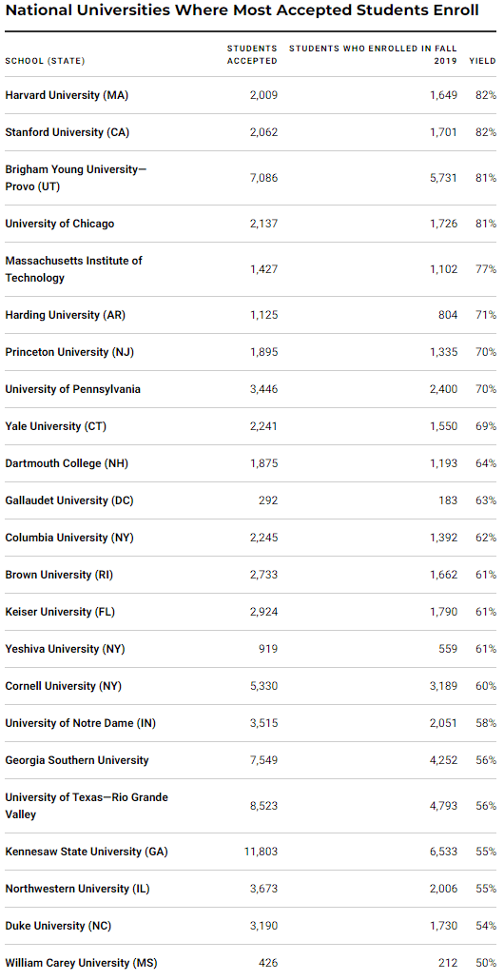Open Kennesaw State University (GA) link
Image resolution: width=504 pixels, height=980 pixels.
(x=87, y=852)
